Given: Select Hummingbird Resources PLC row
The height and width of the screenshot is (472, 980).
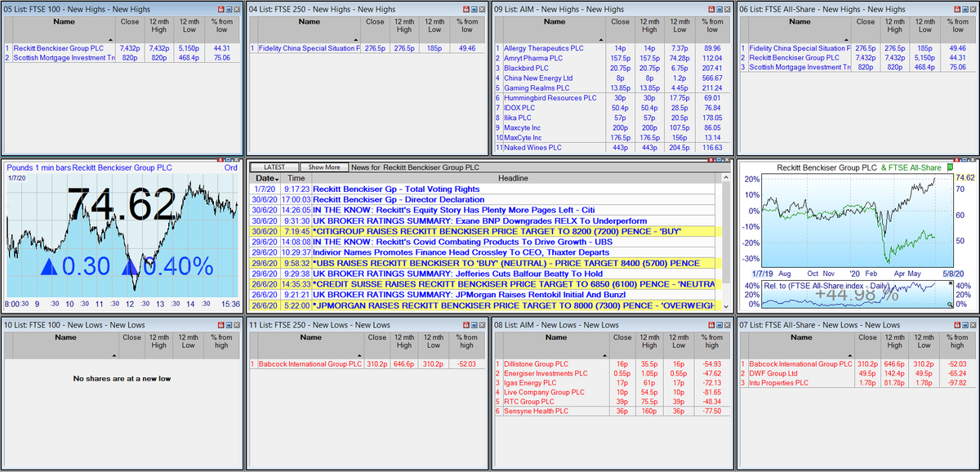Looking at the screenshot, I should 612,98.
